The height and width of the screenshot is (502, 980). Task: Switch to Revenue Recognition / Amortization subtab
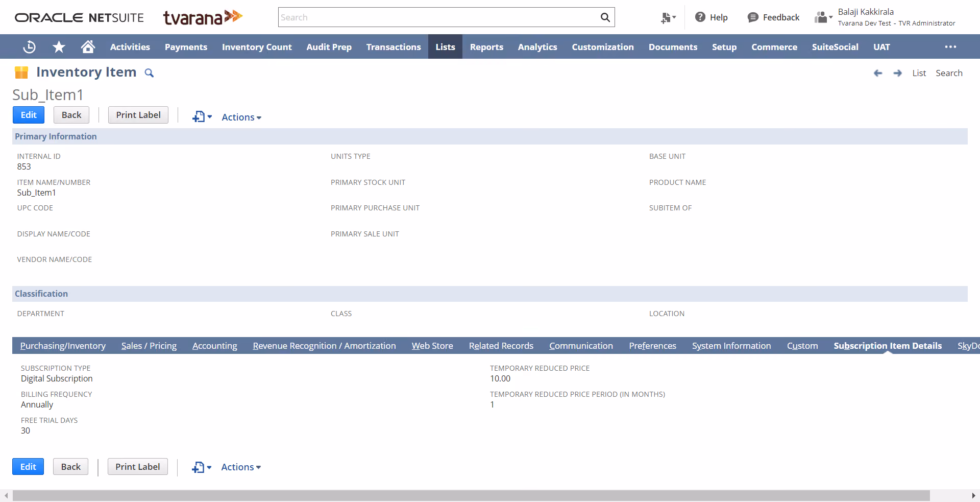(324, 346)
